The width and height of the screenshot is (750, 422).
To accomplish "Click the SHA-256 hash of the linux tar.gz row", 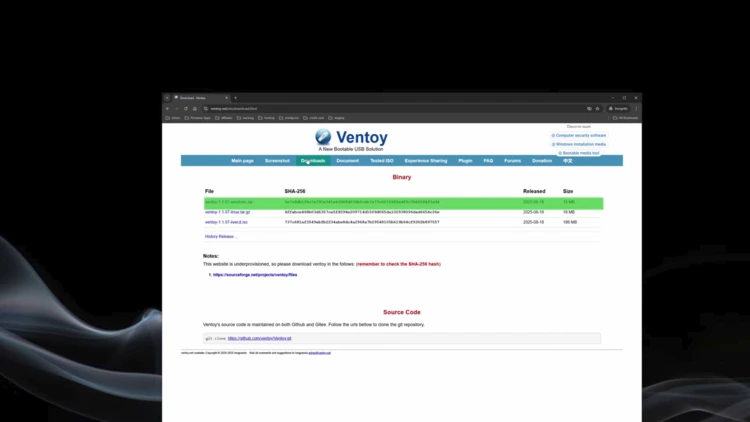I will pyautogui.click(x=362, y=212).
